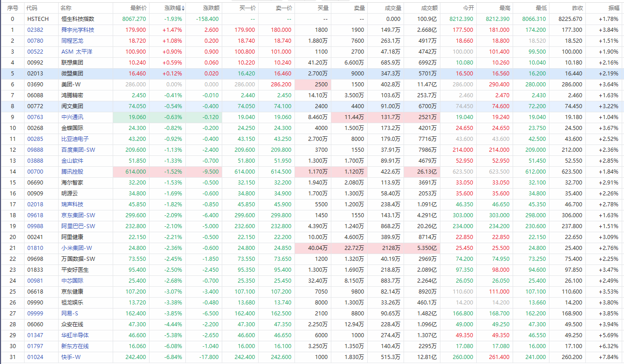The height and width of the screenshot is (364, 624).
Task: Sort by the 成交额 column header
Action: coord(429,8)
